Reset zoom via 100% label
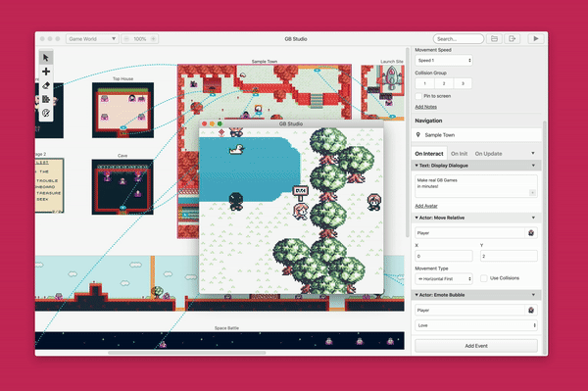The width and height of the screenshot is (588, 391). pyautogui.click(x=140, y=38)
